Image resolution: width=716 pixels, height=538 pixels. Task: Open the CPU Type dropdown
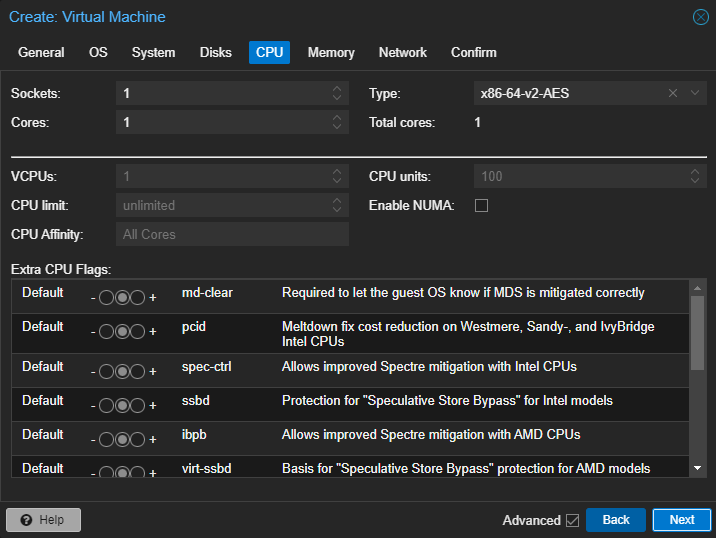point(696,93)
